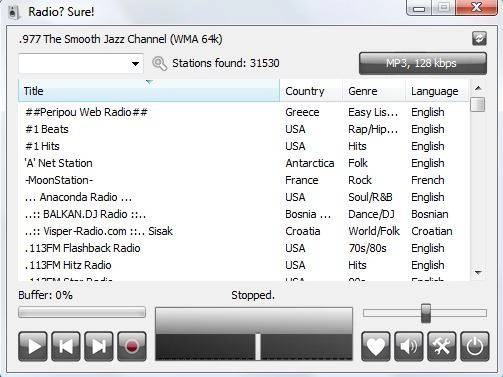Screen dimensions: 503x377
Task: Go to the previous station
Action: pos(66,346)
